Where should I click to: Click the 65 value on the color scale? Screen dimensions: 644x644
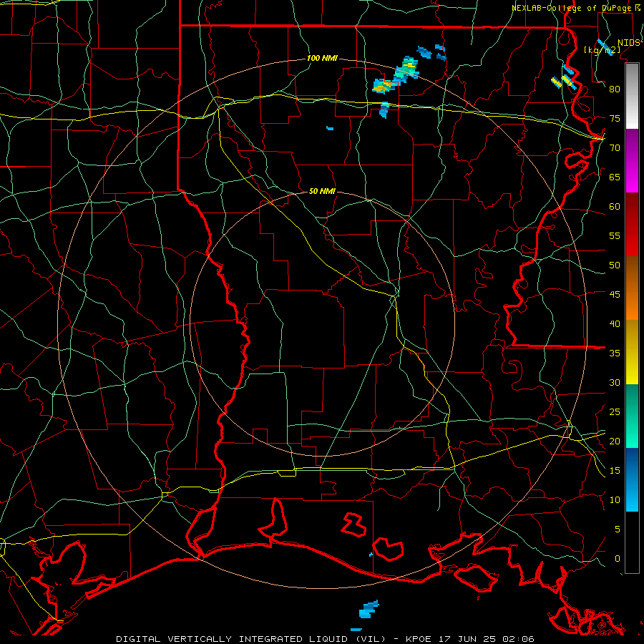[x=615, y=177]
